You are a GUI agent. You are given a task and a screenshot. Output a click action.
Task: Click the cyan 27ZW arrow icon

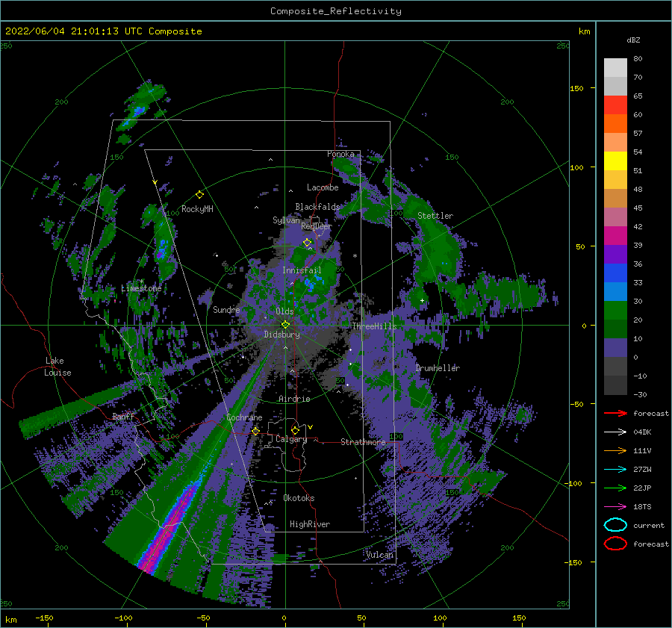pyautogui.click(x=615, y=469)
